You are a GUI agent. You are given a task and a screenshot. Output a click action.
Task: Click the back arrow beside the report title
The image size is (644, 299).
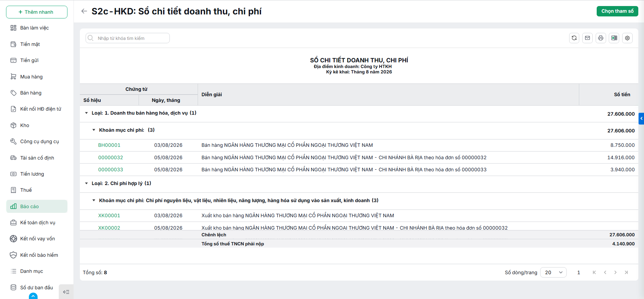84,11
